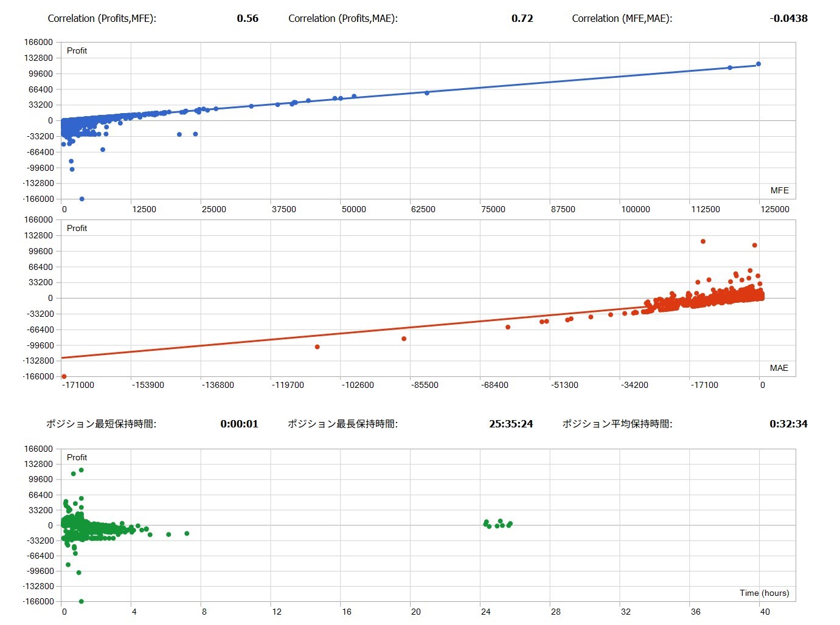Click the lowest green point in time chart

tap(82, 601)
